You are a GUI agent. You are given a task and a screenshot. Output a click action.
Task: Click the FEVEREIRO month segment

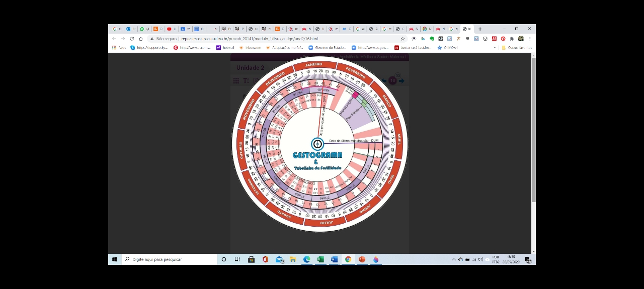tap(355, 72)
